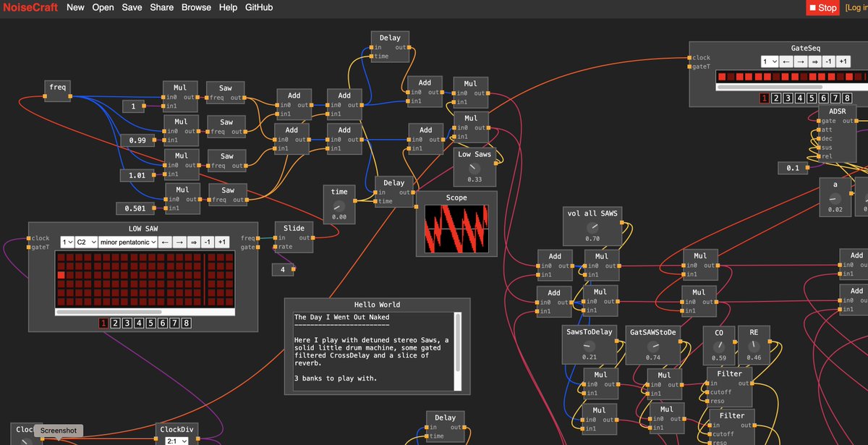The height and width of the screenshot is (445, 868).
Task: Click the constant value 0.501 field
Action: coord(134,208)
